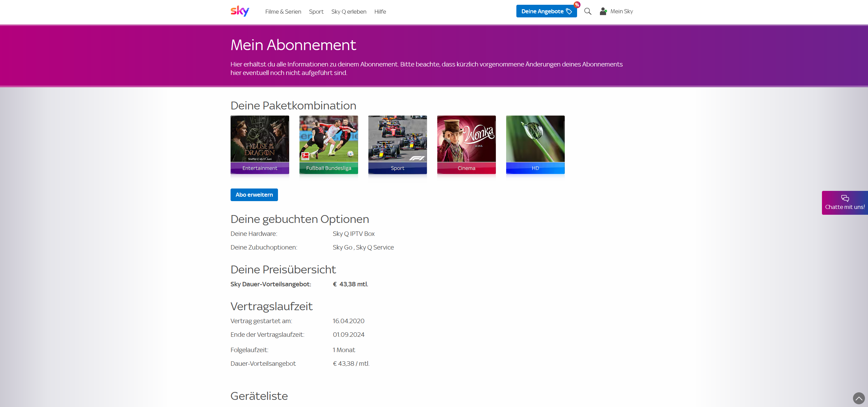868x407 pixels.
Task: Click the Mein Sky user icon
Action: coord(603,11)
